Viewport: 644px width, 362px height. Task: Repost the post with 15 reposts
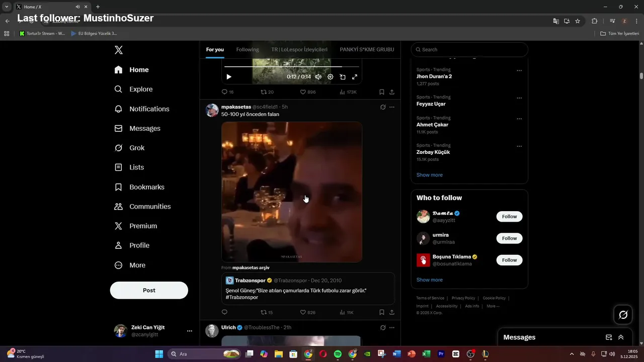(267, 312)
